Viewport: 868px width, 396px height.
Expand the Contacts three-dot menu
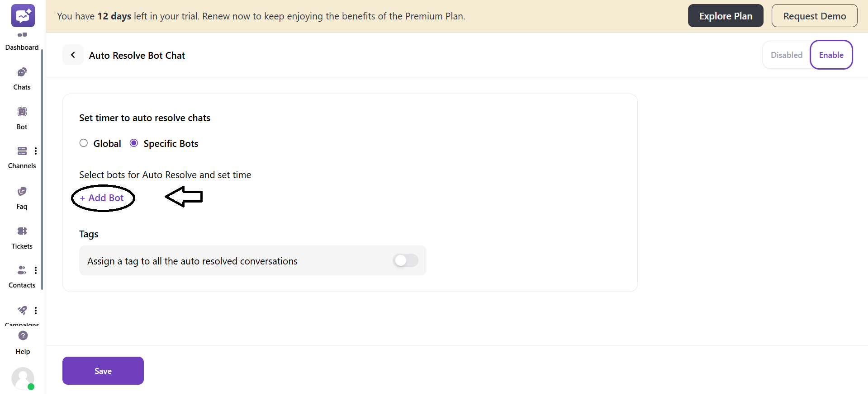36,270
